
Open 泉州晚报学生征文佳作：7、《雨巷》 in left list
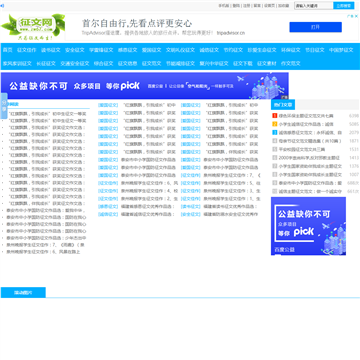point(45,245)
